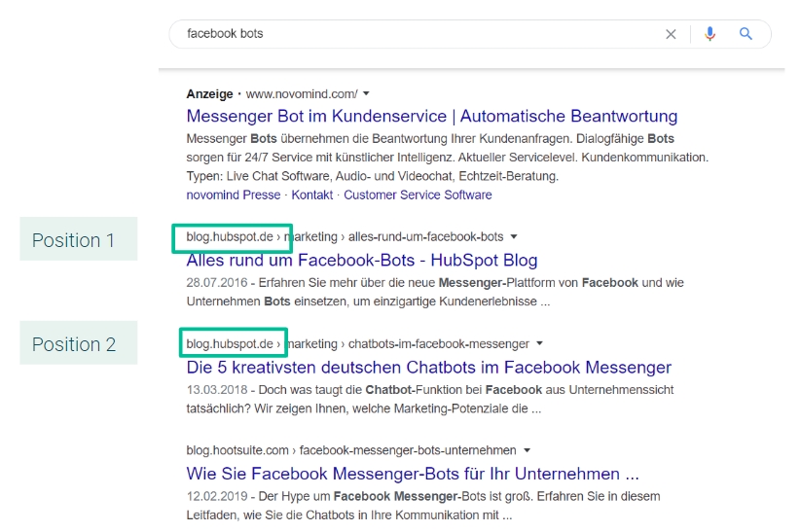
Task: Click the 'Anzeige' ad label
Action: pos(209,94)
